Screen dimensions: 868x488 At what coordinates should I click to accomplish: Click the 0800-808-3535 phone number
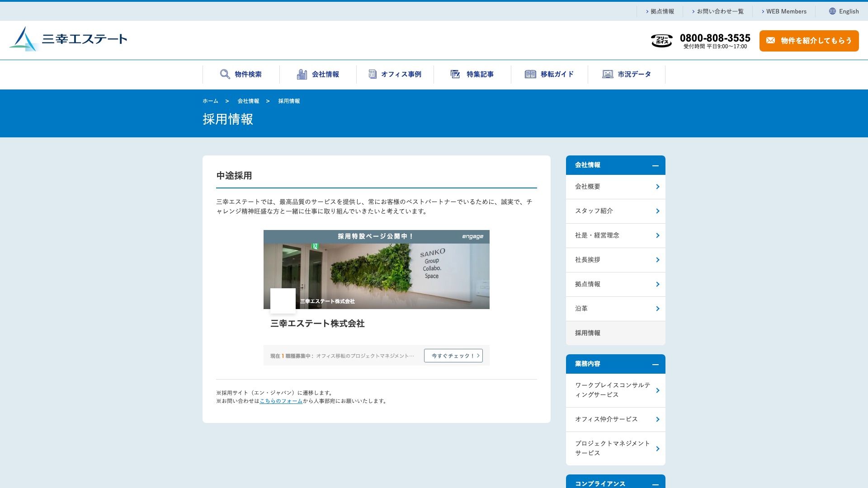[715, 38]
